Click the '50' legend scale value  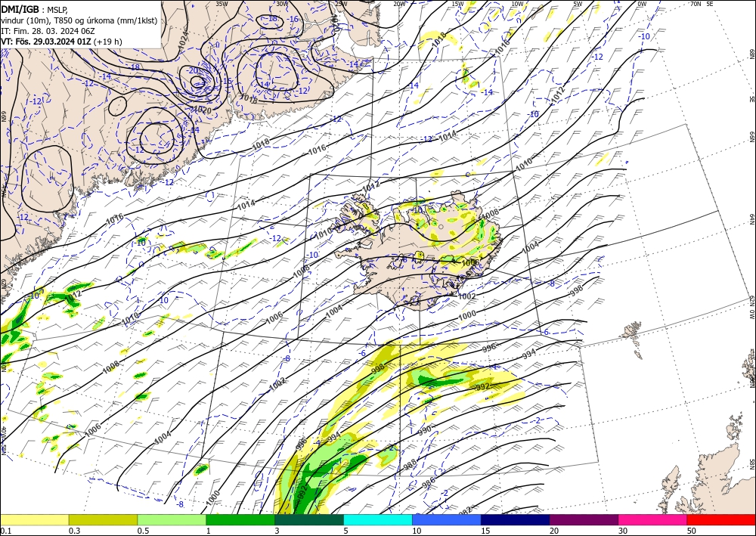pos(692,531)
